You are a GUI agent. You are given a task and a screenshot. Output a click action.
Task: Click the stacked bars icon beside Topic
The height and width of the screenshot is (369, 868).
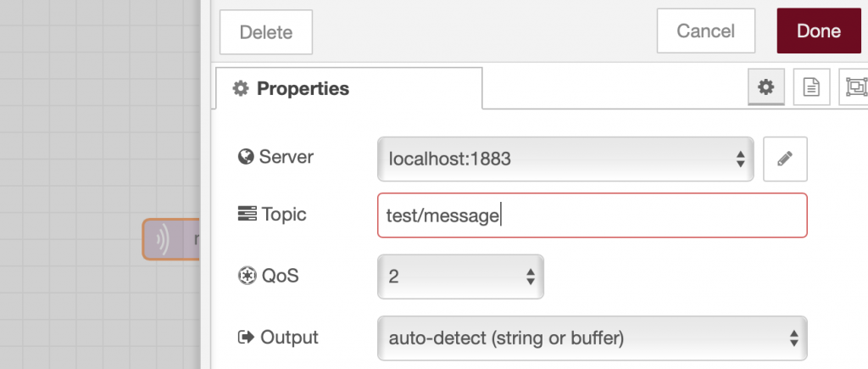[x=247, y=214]
